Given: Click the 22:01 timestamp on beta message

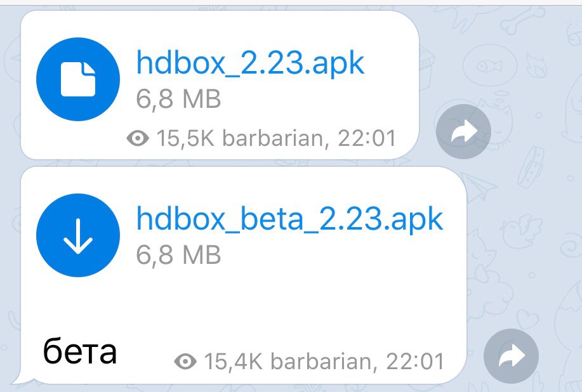Looking at the screenshot, I should click(x=415, y=362).
